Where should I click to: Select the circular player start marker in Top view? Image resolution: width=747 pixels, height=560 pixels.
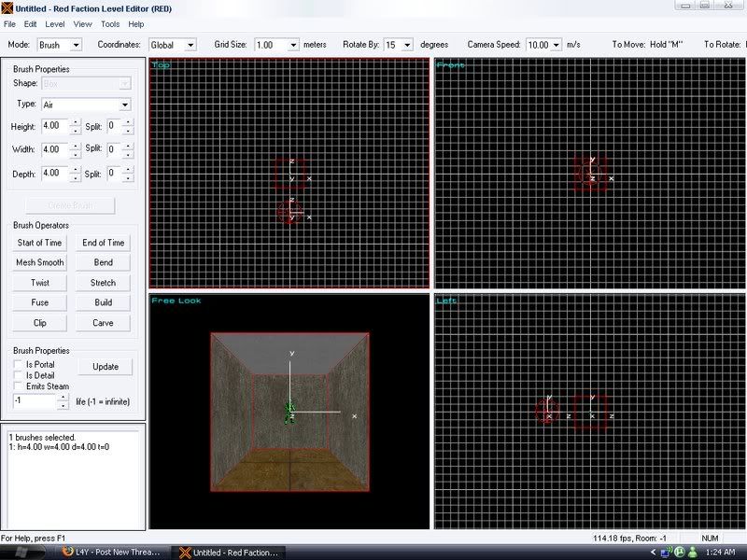tap(289, 213)
